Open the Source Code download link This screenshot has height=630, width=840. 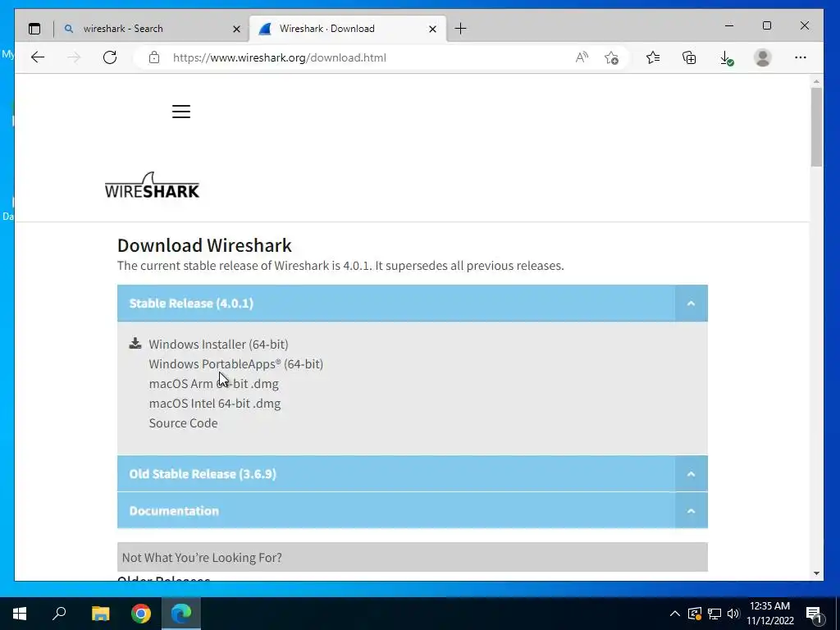(x=183, y=423)
